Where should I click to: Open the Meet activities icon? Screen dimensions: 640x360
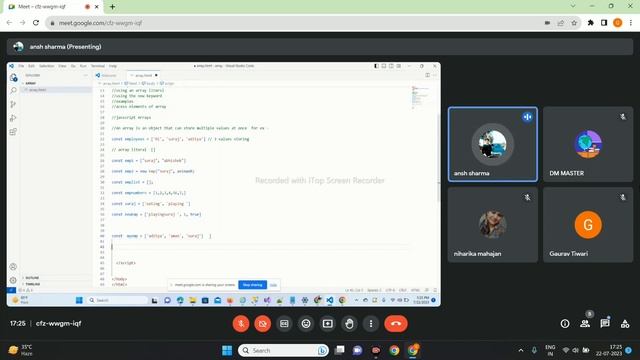(625, 324)
